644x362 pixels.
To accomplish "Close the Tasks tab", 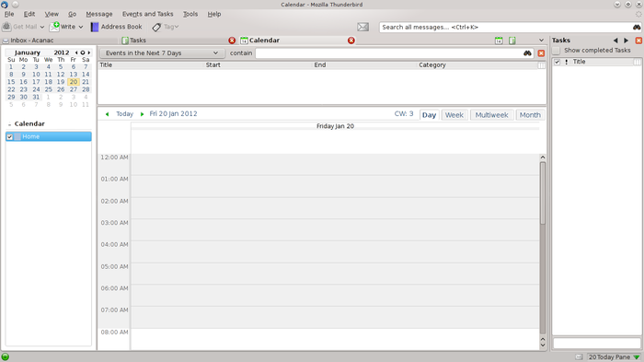I will (232, 41).
